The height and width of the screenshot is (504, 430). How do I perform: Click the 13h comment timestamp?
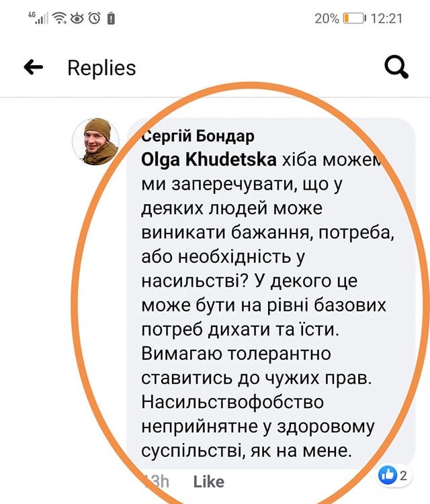click(x=157, y=481)
